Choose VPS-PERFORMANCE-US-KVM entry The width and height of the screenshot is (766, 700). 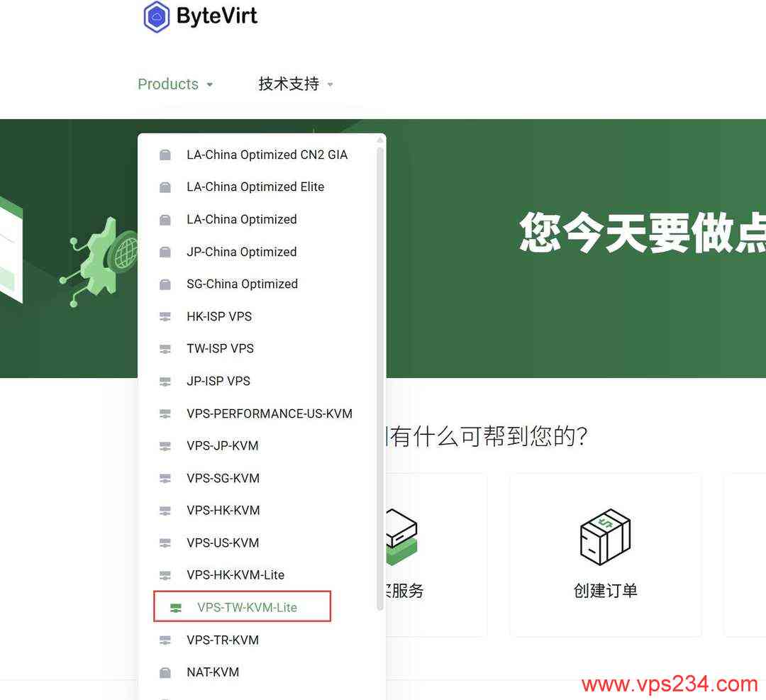(270, 413)
